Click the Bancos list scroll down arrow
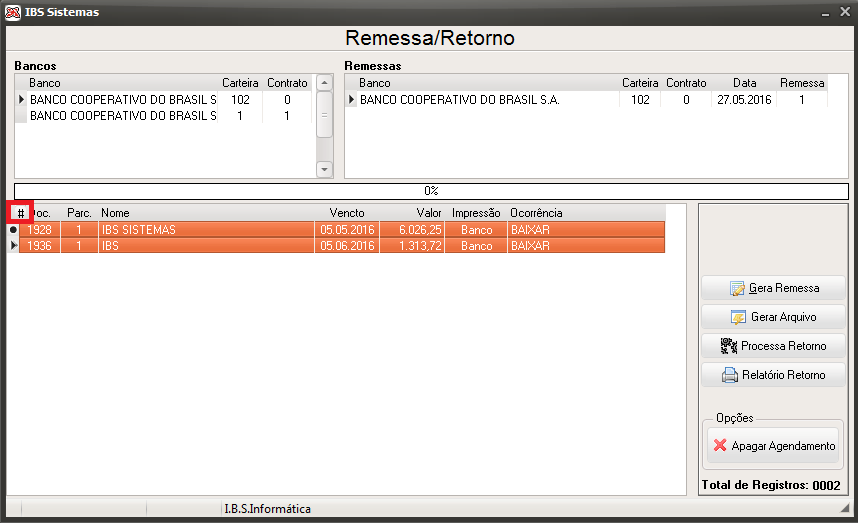Screen dimensions: 858x523 click(324, 170)
